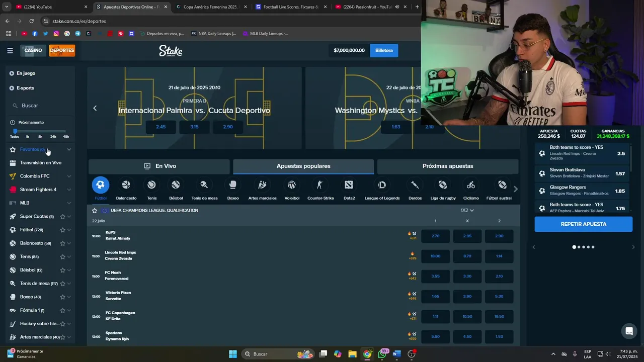Click Repetir Apuesta button
The width and height of the screenshot is (644, 362).
point(584,224)
